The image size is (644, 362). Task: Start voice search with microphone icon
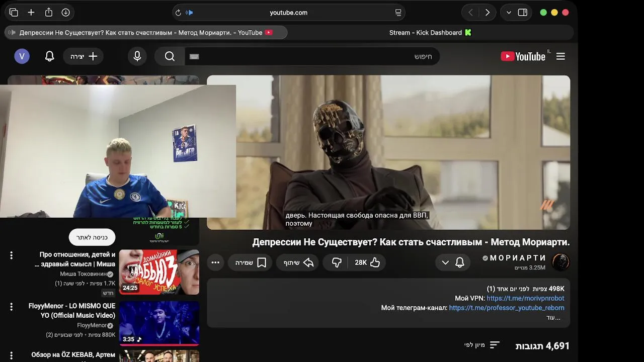click(137, 56)
